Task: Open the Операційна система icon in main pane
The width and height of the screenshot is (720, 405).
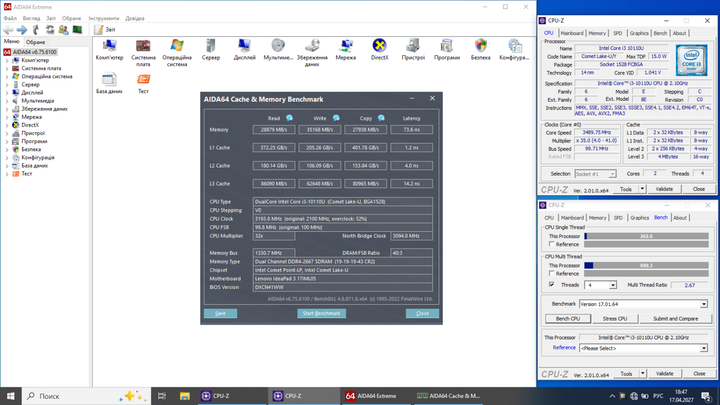Action: (177, 52)
